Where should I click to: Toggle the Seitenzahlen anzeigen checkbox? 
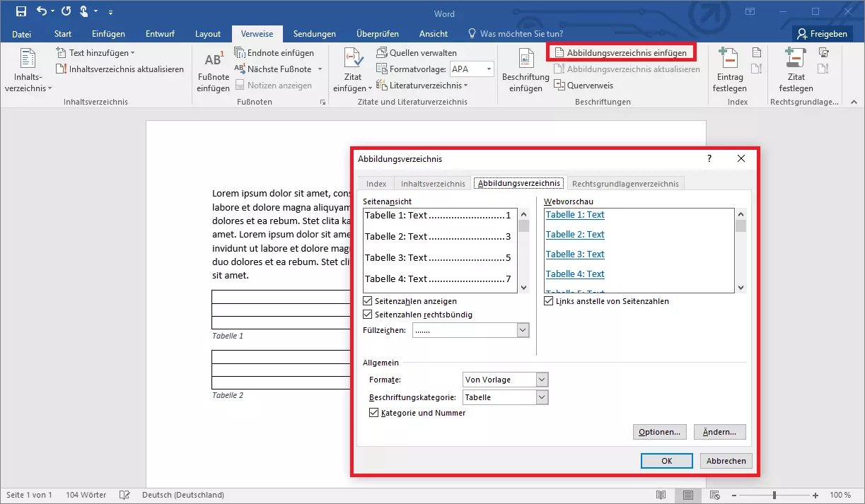(x=367, y=301)
